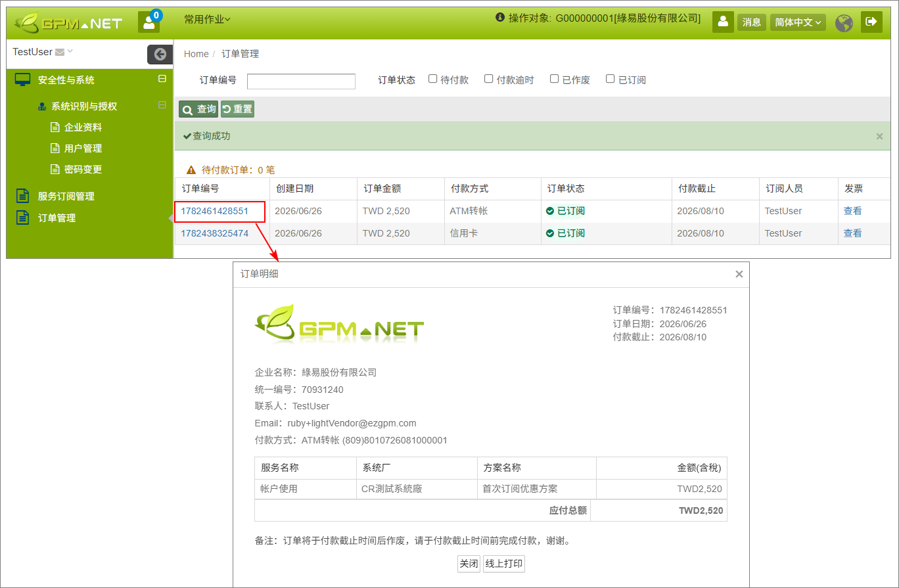This screenshot has width=899, height=588.
Task: Click the GPM.NET logo in header
Action: 69,23
